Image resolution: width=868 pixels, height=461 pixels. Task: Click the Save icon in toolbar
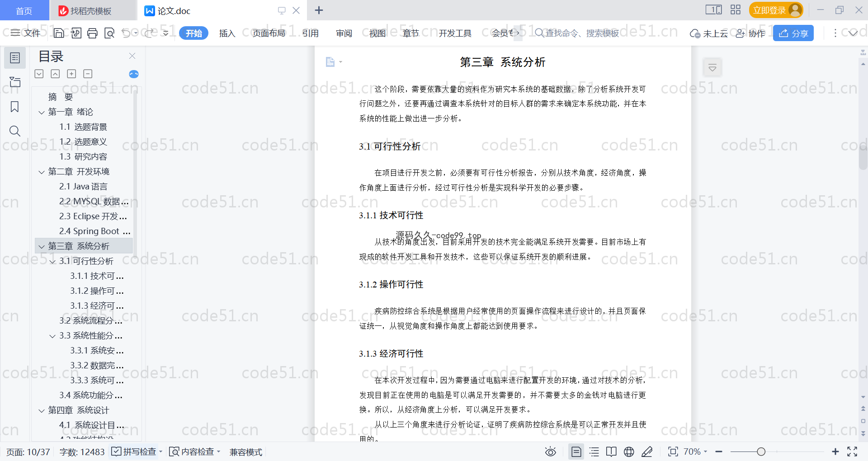click(x=59, y=33)
